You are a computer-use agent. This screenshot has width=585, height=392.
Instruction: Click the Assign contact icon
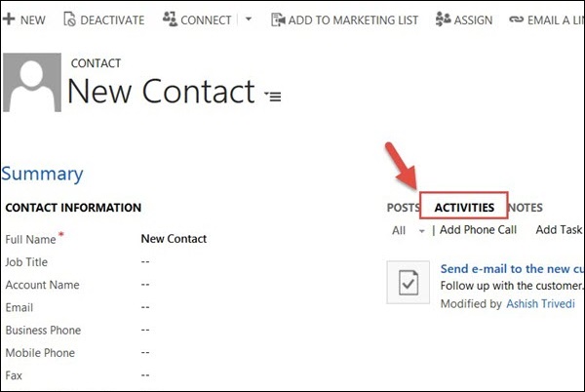coord(444,20)
